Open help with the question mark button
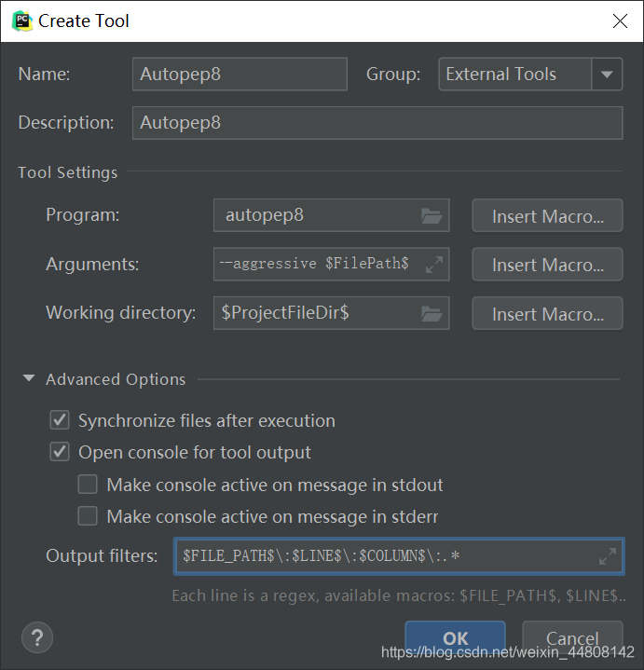Image resolution: width=644 pixels, height=670 pixels. 37,637
